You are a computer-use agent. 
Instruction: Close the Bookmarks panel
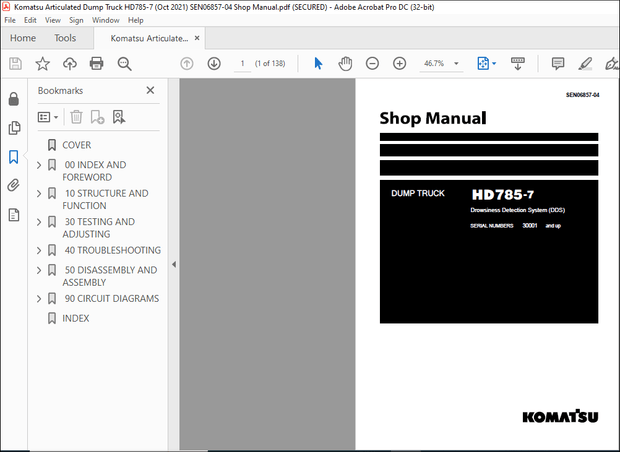150,91
